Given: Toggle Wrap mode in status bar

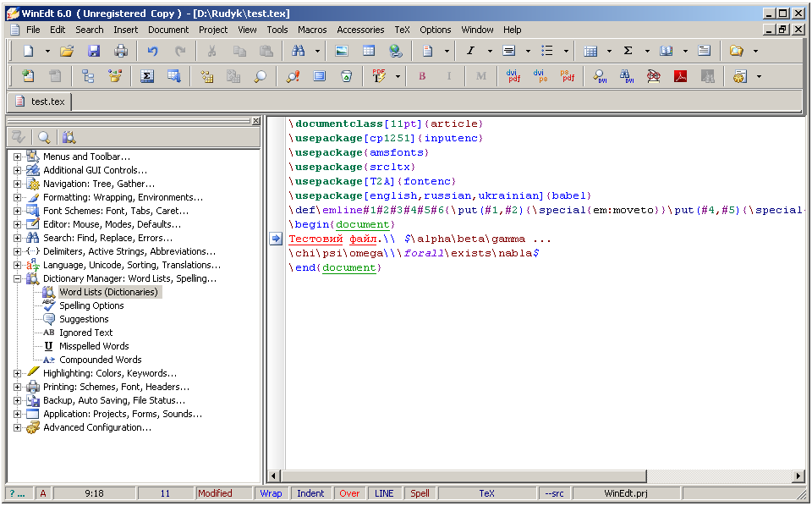Looking at the screenshot, I should [x=271, y=493].
